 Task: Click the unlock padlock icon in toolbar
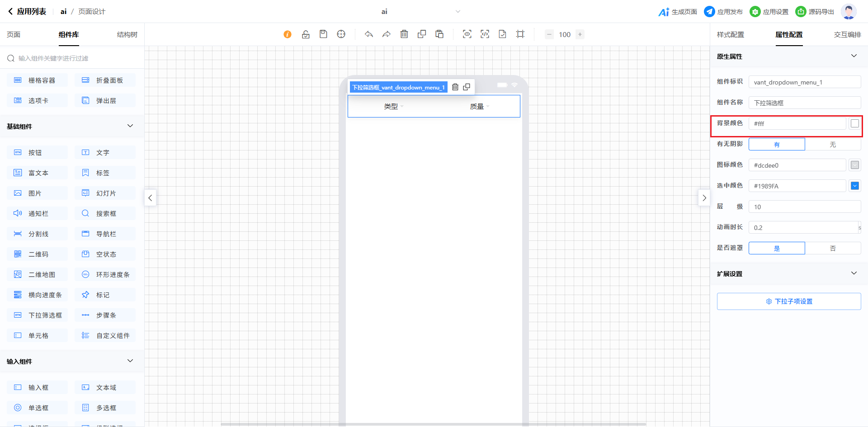[306, 34]
